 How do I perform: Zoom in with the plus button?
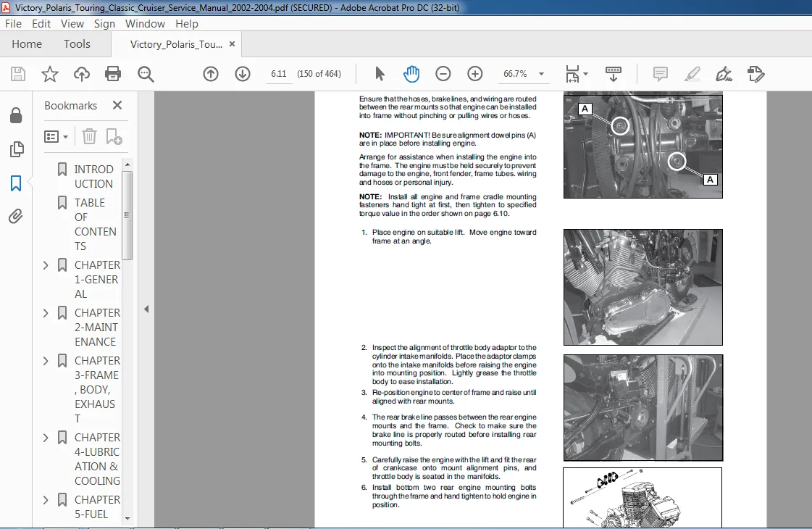click(x=475, y=74)
